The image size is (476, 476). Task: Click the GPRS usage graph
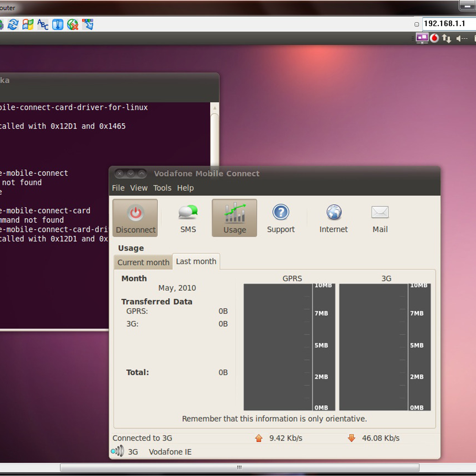tap(289, 347)
